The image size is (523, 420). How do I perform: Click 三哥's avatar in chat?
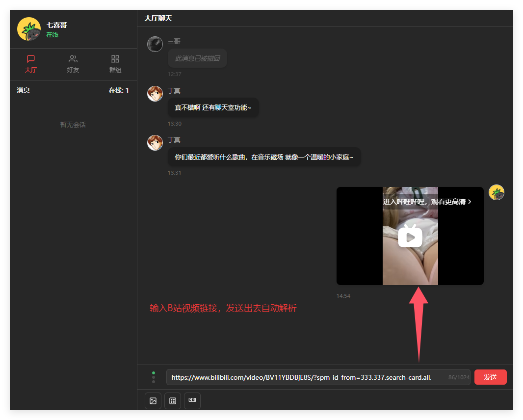click(155, 44)
